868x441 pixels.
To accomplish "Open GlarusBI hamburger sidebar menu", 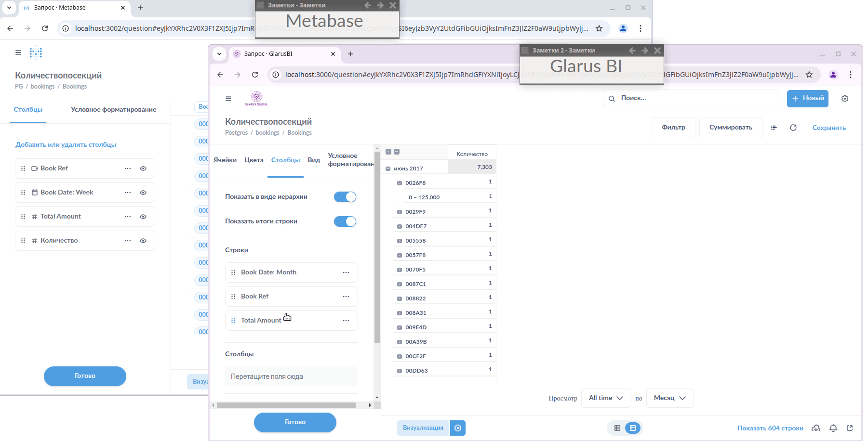I will [228, 99].
